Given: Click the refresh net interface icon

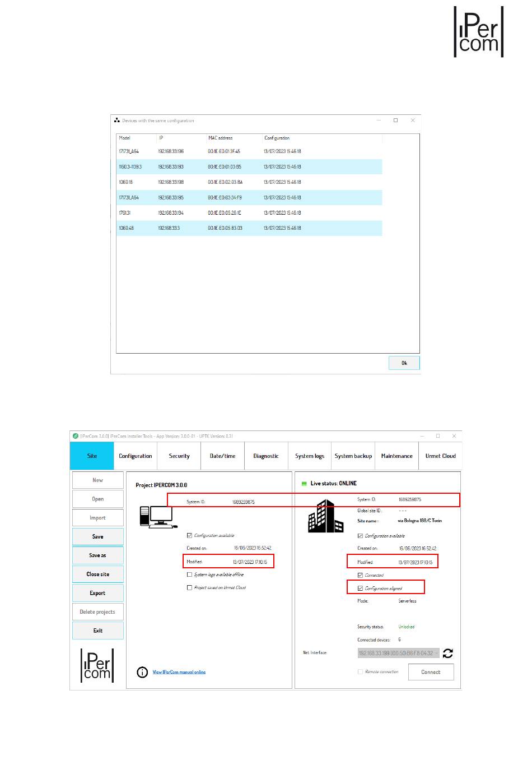Looking at the screenshot, I should coord(448,653).
